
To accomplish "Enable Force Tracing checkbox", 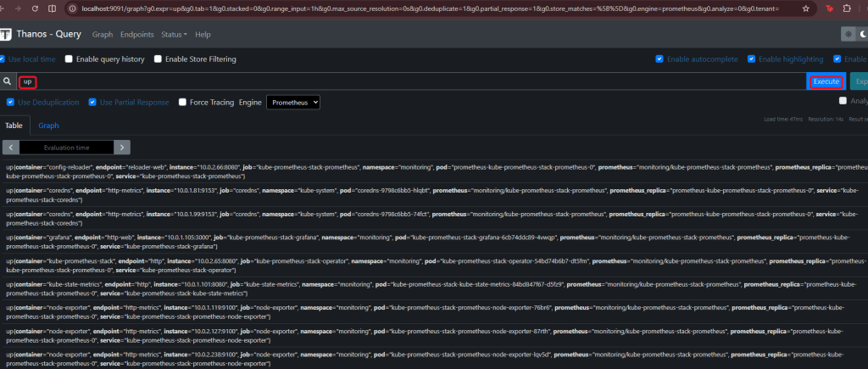I will coord(182,102).
